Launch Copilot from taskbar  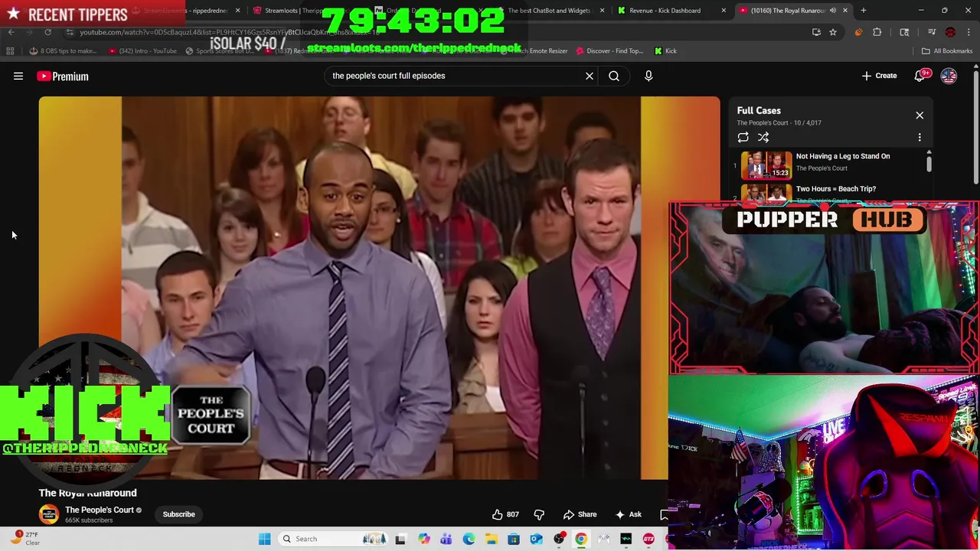[x=423, y=539]
